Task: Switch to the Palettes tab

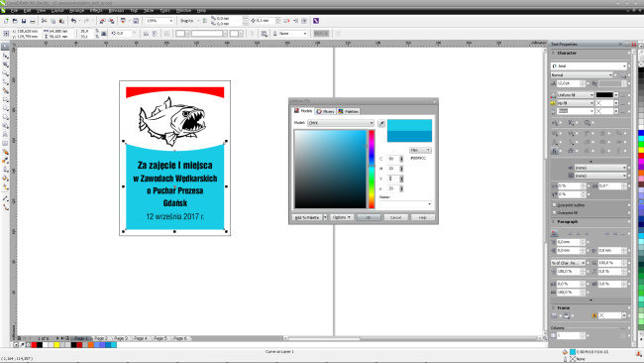Action: (349, 111)
